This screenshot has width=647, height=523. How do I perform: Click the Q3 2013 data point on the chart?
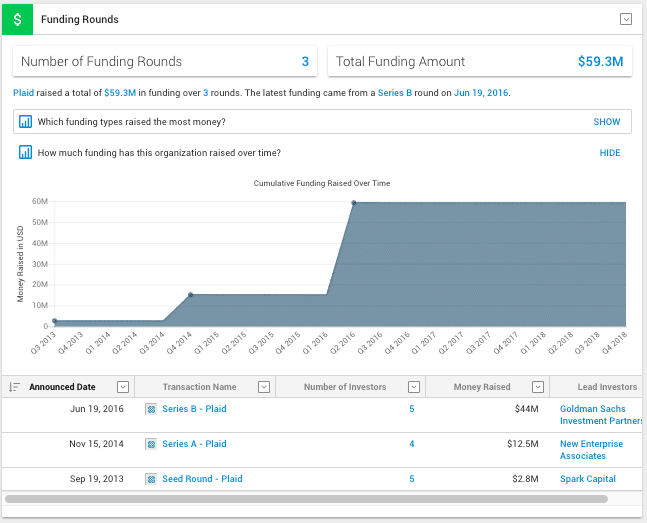[x=54, y=321]
